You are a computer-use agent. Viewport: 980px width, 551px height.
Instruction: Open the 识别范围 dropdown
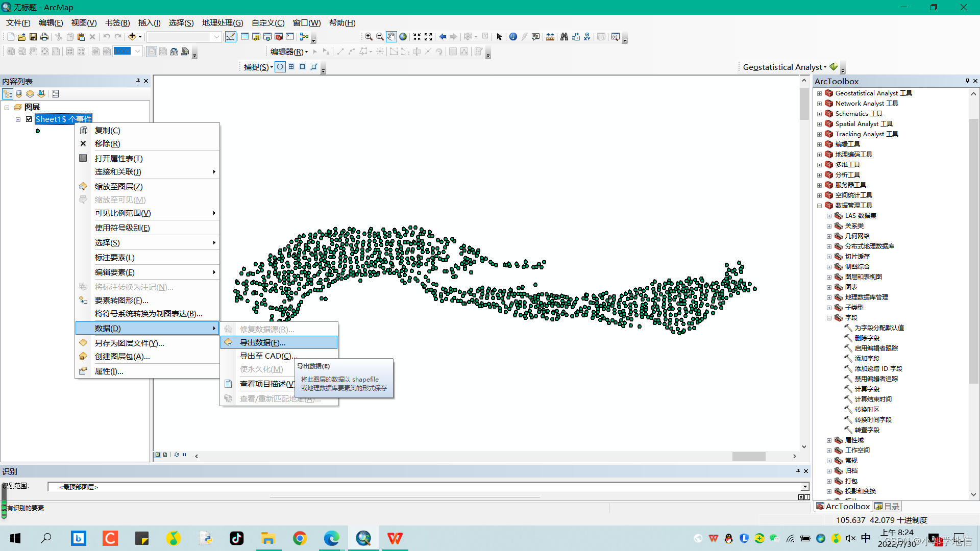805,487
